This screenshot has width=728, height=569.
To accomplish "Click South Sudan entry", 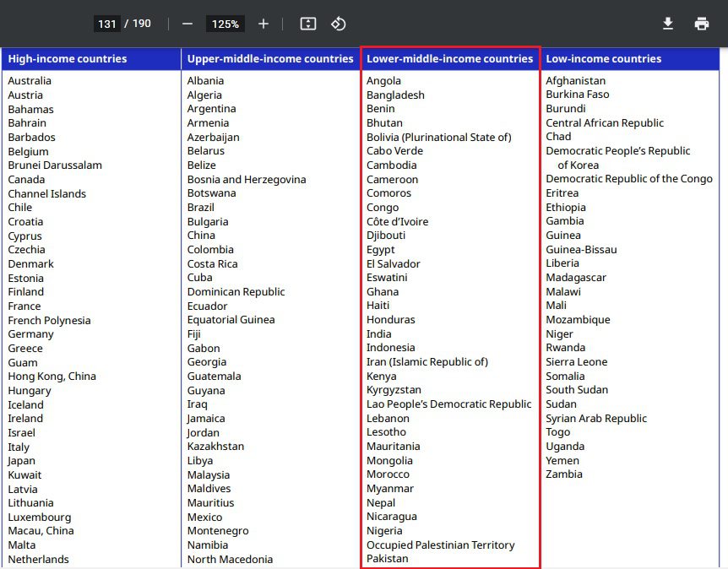I will [x=577, y=390].
